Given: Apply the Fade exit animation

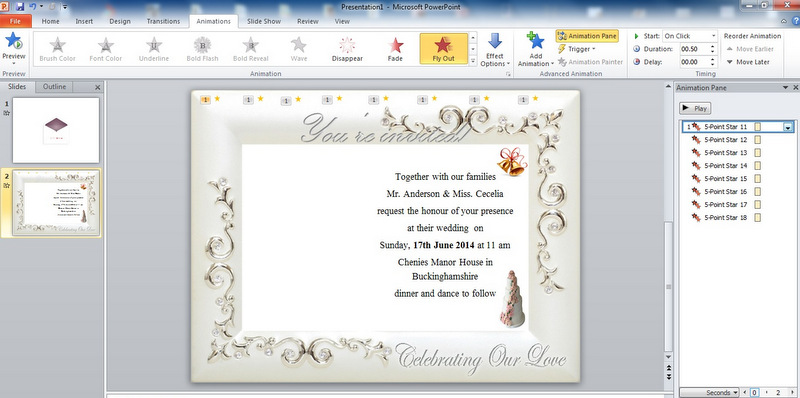Looking at the screenshot, I should coord(395,49).
